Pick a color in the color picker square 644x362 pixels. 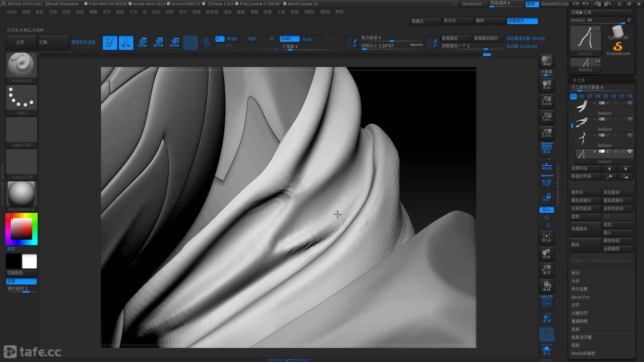[x=21, y=229]
